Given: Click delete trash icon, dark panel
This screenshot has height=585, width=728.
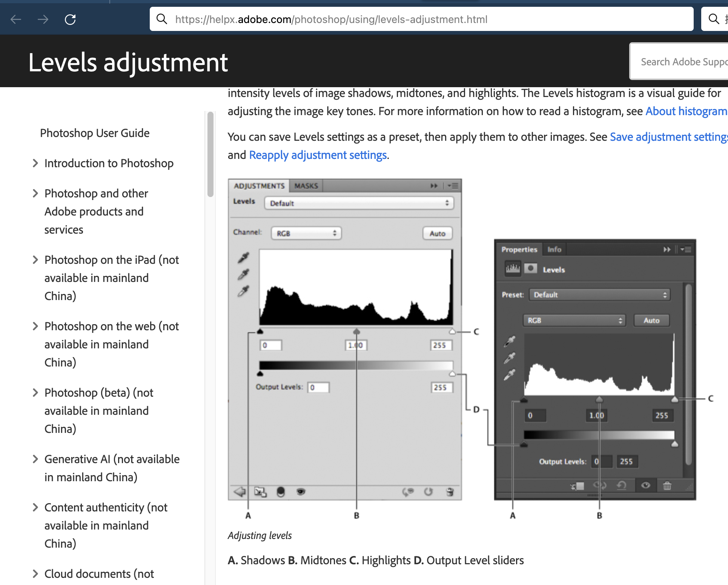Looking at the screenshot, I should (667, 485).
